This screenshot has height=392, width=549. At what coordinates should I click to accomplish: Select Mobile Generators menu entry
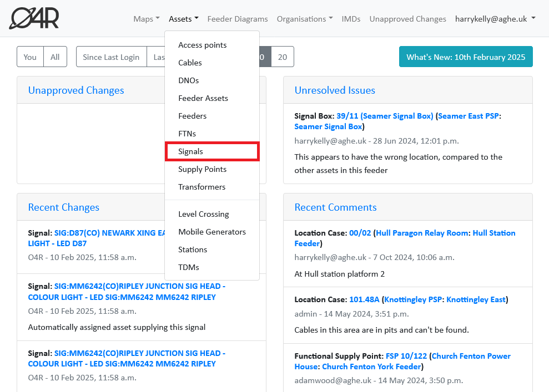tap(212, 232)
